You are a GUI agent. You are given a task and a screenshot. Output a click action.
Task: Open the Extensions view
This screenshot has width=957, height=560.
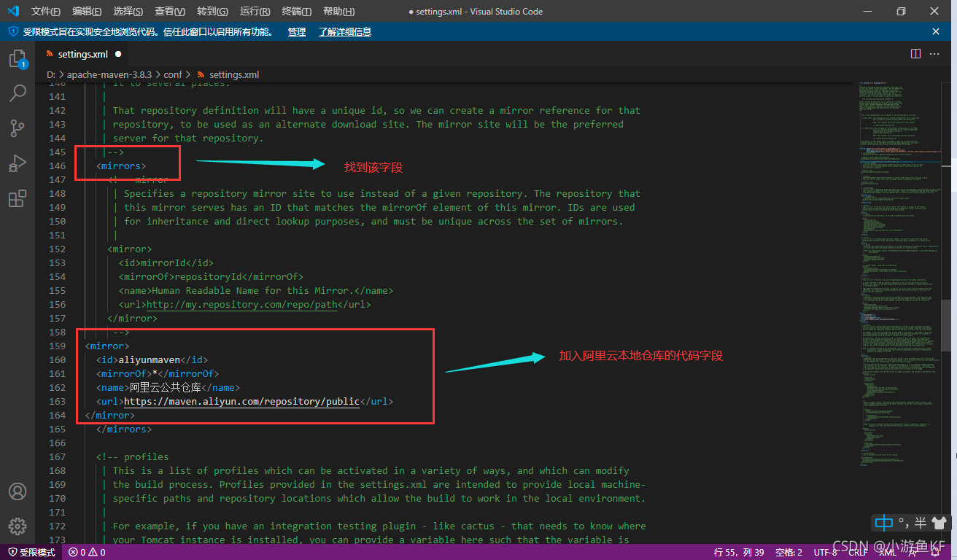click(x=18, y=198)
